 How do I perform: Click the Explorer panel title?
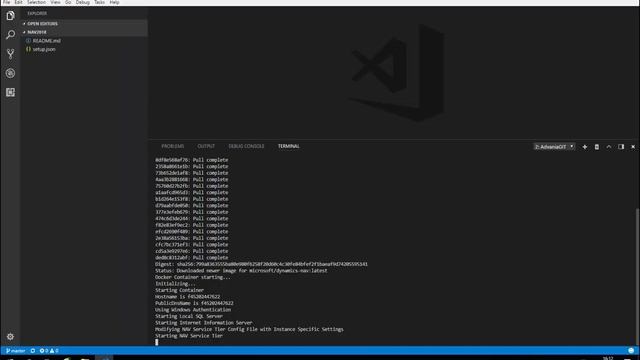(x=37, y=13)
